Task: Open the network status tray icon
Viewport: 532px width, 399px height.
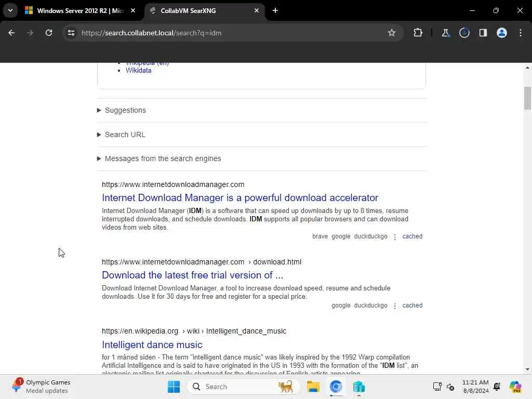Action: tap(437, 387)
